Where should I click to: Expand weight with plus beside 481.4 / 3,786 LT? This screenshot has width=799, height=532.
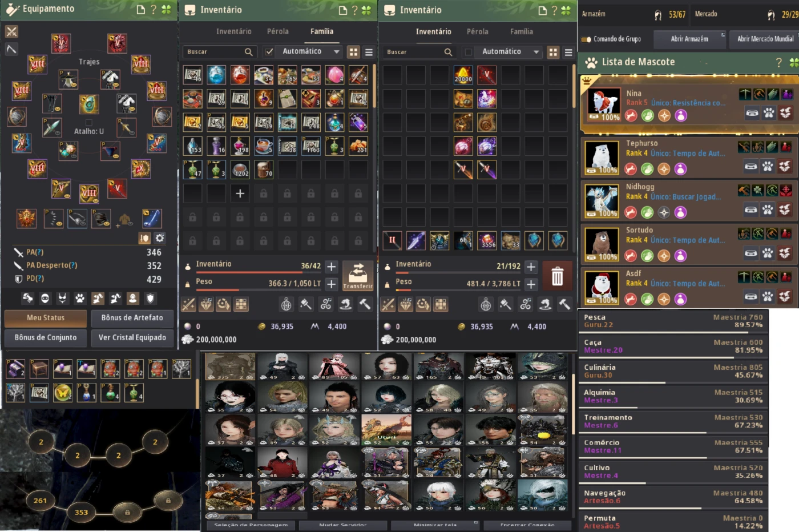(531, 284)
